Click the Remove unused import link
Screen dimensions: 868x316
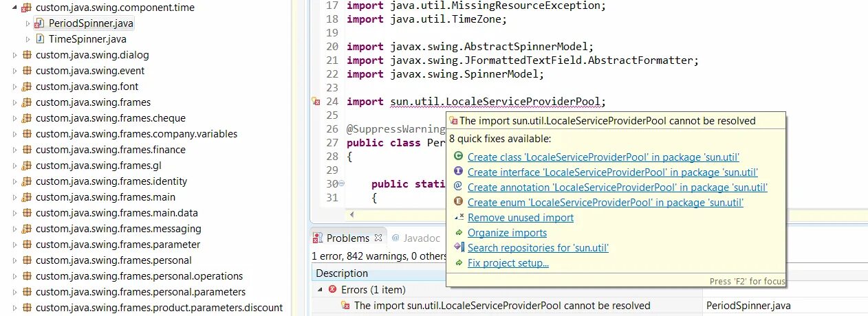(x=521, y=217)
